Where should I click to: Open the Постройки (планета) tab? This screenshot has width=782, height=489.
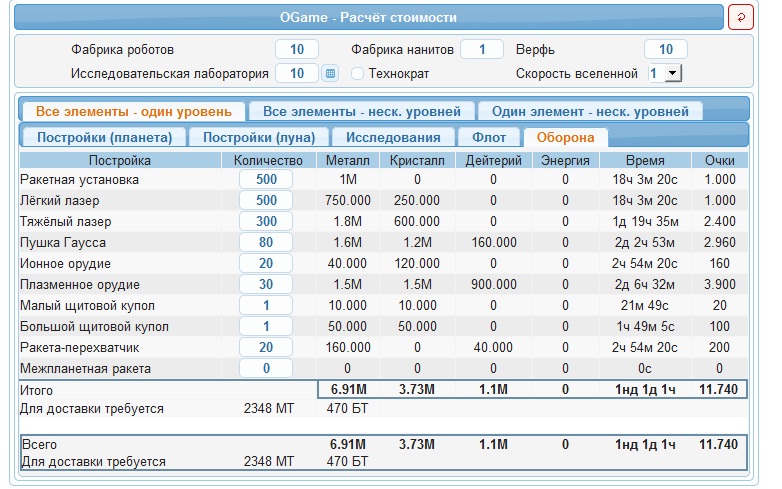pyautogui.click(x=104, y=138)
